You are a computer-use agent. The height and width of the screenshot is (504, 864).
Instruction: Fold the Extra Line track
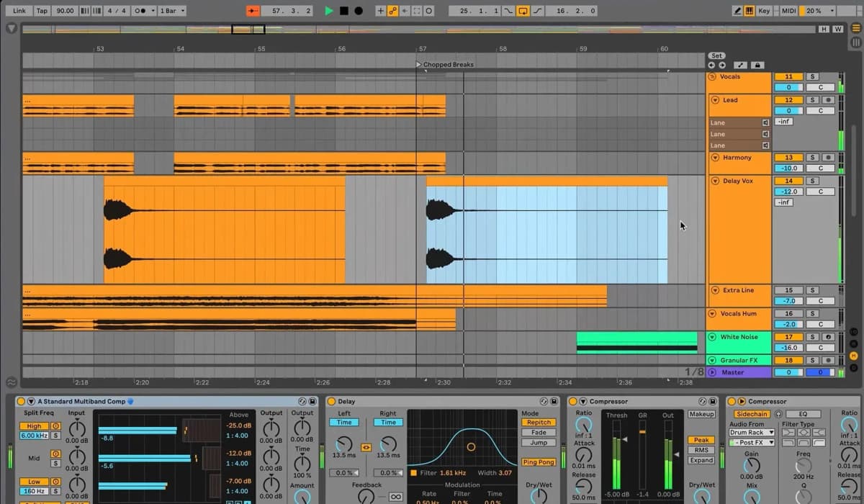(715, 290)
